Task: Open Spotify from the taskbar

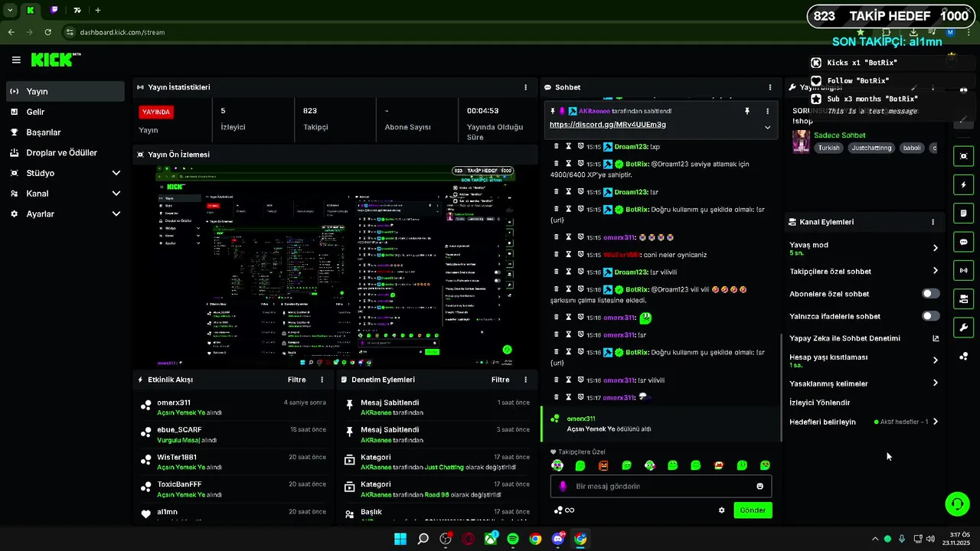Action: (x=513, y=539)
